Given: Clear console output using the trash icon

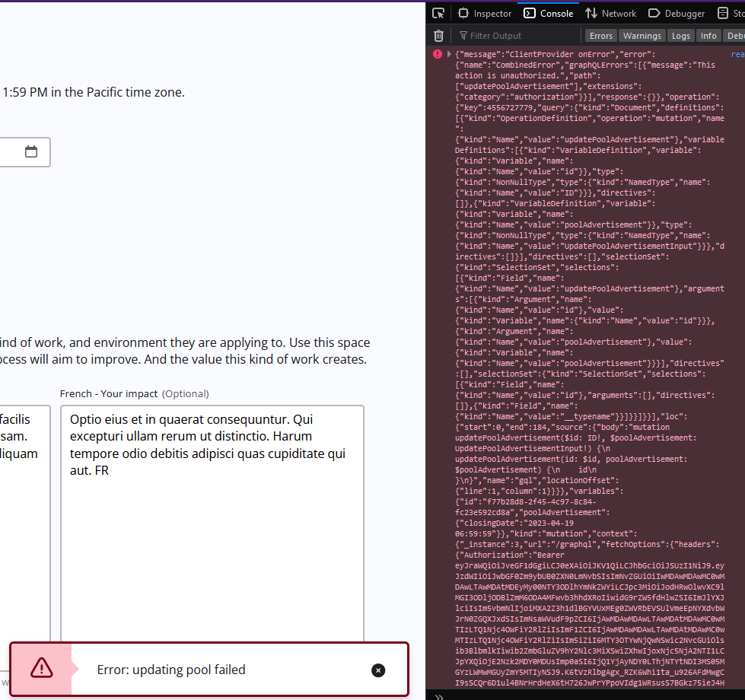Looking at the screenshot, I should click(x=438, y=35).
